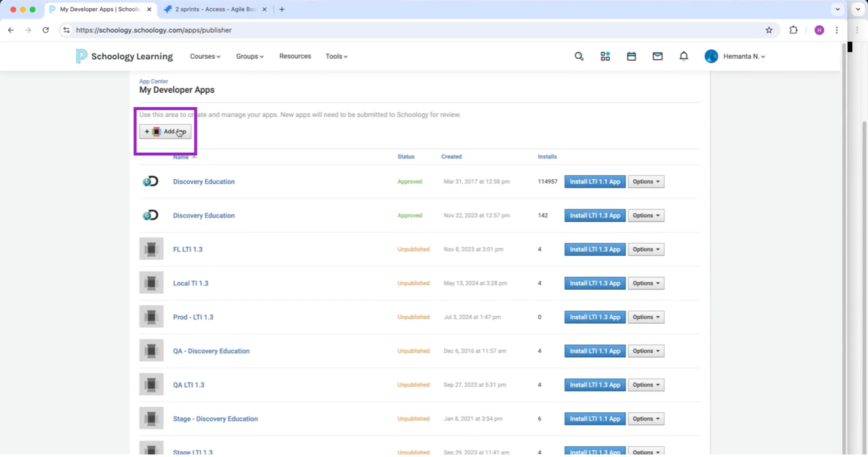Viewport: 868px width, 457px height.
Task: Open the Local TI 1.3 app link
Action: 191,283
